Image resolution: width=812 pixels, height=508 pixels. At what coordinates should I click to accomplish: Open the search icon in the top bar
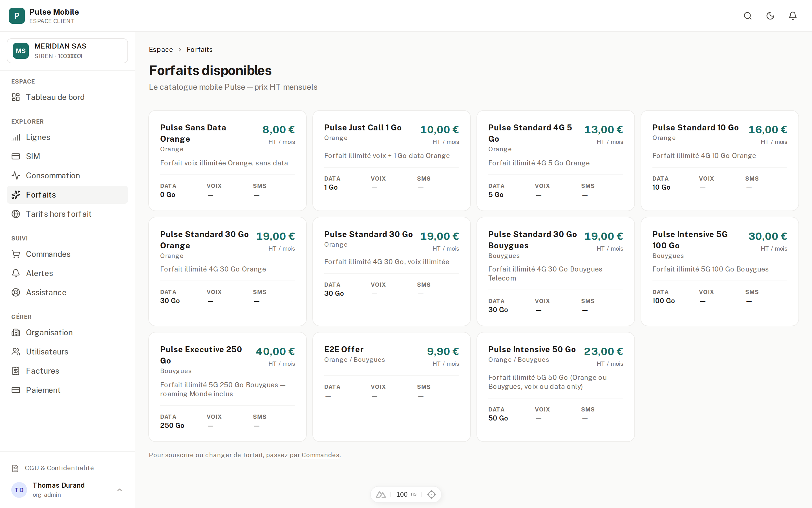coord(748,16)
